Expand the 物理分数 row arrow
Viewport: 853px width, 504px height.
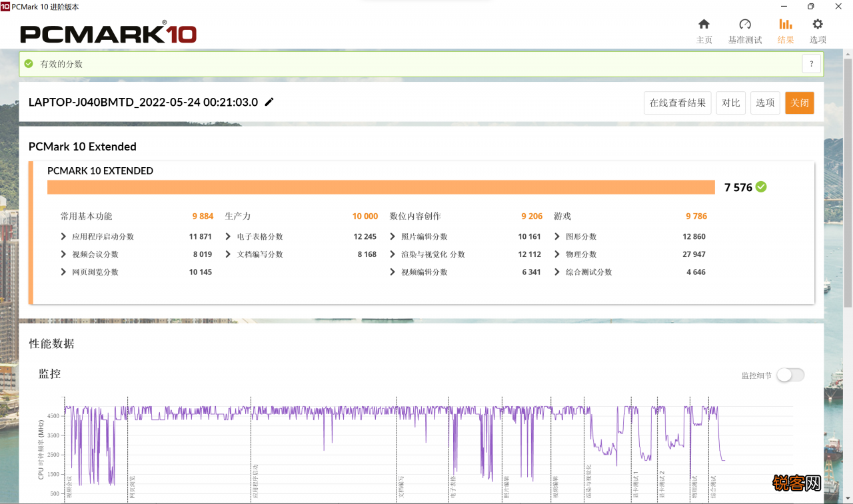coord(557,254)
